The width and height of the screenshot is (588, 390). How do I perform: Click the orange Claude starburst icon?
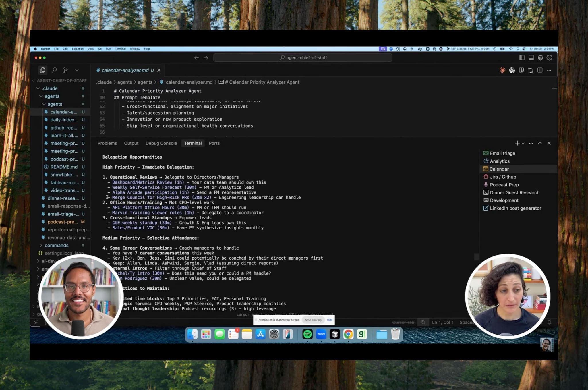(x=502, y=70)
